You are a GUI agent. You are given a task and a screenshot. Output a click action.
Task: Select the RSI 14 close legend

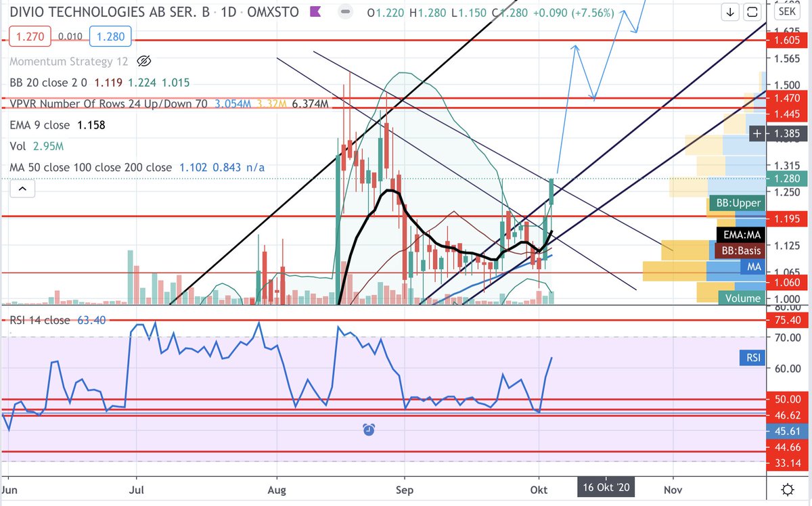(39, 320)
